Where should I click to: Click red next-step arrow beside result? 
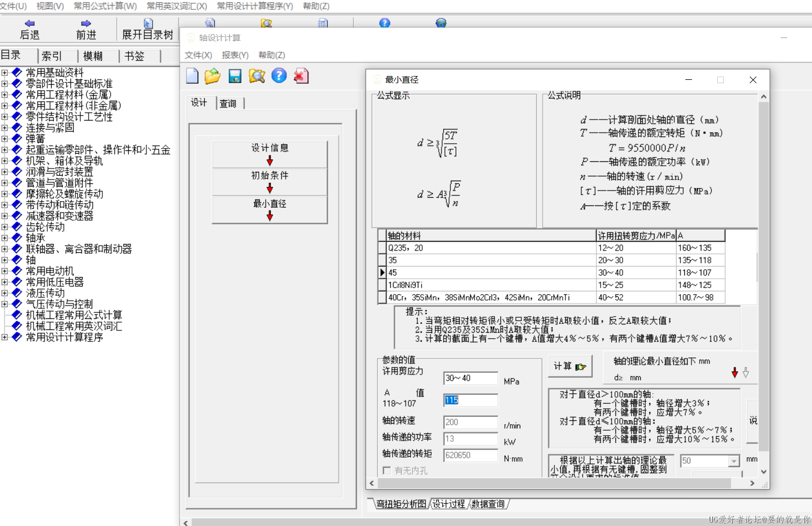pyautogui.click(x=735, y=372)
